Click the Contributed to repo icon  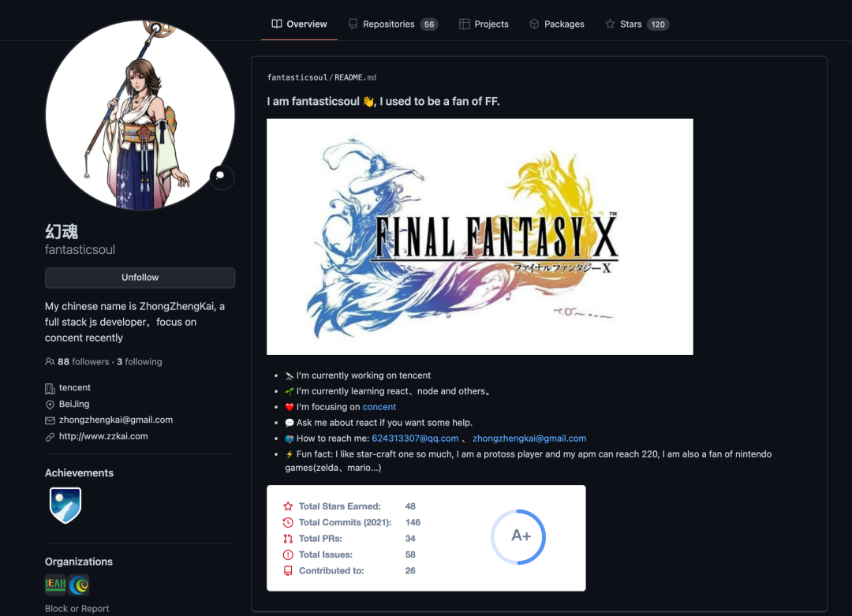[288, 571]
